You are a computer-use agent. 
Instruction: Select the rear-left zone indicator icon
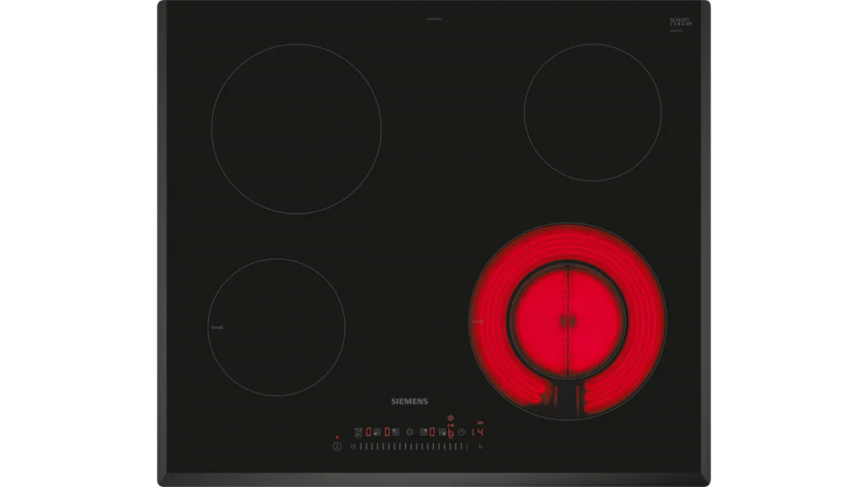(395, 432)
